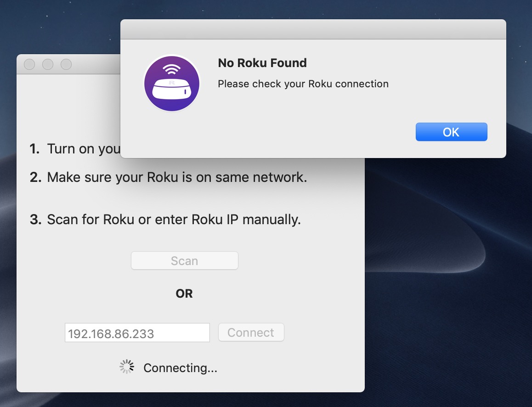The image size is (532, 407).
Task: Focus the Roku IP address field
Action: [x=137, y=333]
